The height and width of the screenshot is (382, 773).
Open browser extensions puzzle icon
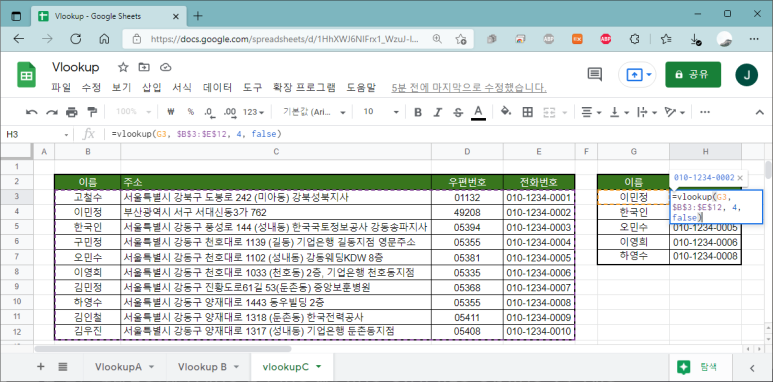tap(635, 39)
